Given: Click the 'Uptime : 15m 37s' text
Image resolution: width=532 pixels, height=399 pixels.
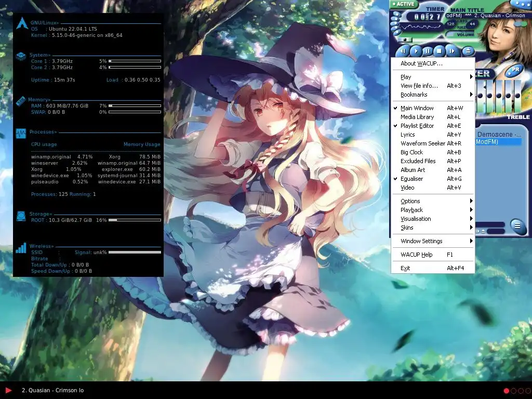Looking at the screenshot, I should (x=53, y=79).
